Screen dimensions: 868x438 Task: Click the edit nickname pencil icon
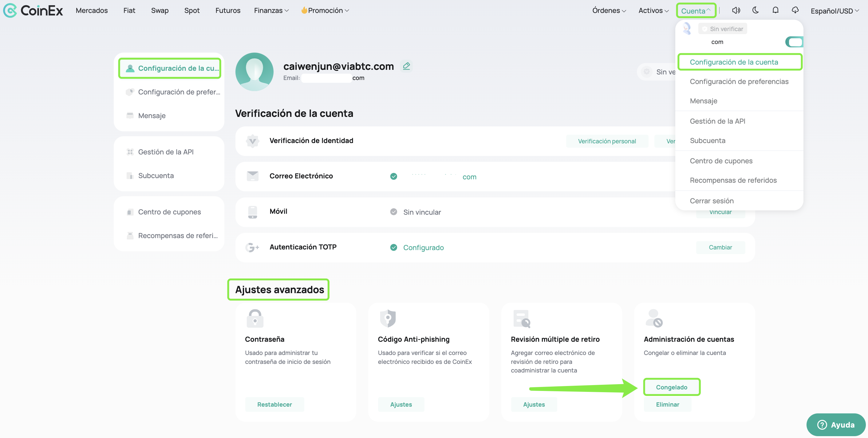coord(406,66)
